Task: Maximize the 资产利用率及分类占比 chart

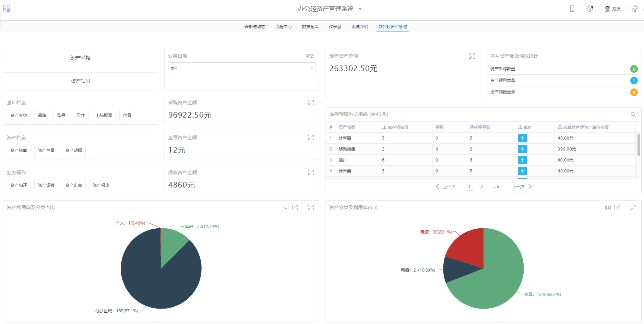Action: pyautogui.click(x=311, y=207)
